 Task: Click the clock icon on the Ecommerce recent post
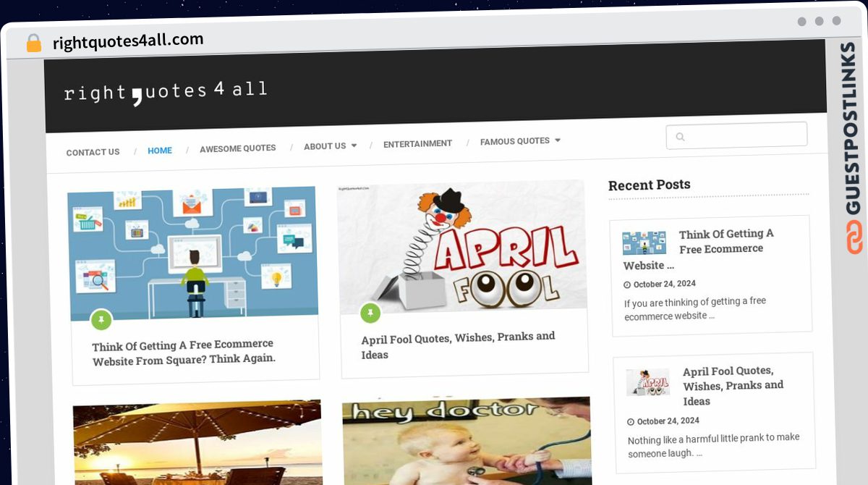(x=627, y=284)
